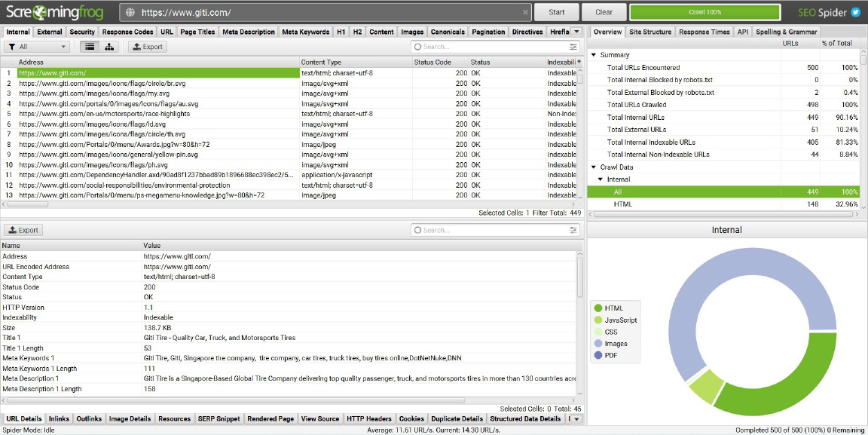This screenshot has width=868, height=435.
Task: Open the External tab
Action: [x=50, y=32]
